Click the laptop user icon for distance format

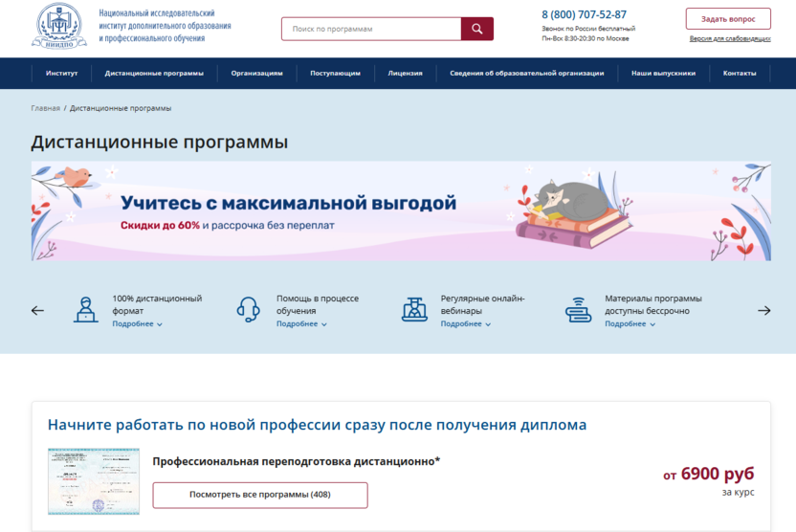pos(86,310)
